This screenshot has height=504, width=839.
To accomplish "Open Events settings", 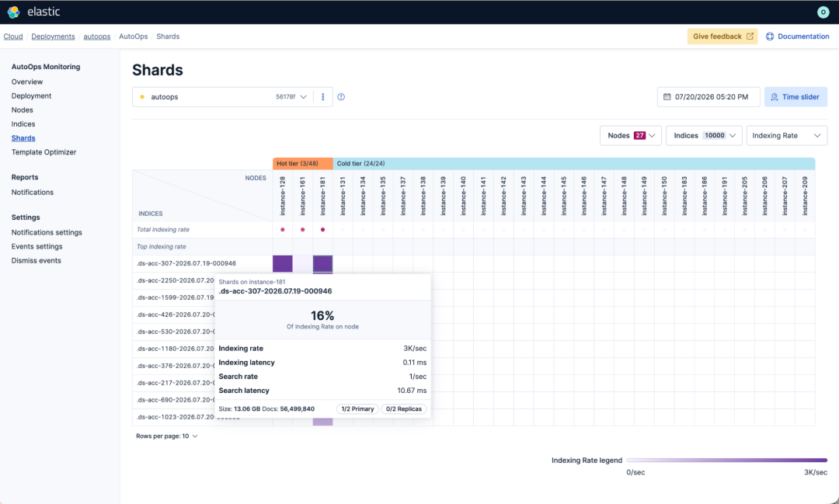I will coord(37,246).
